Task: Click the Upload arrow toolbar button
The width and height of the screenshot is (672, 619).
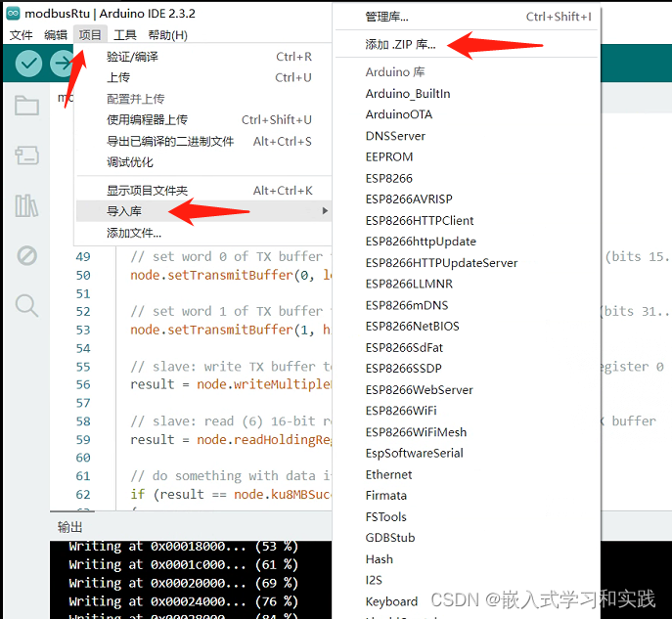Action: click(62, 64)
